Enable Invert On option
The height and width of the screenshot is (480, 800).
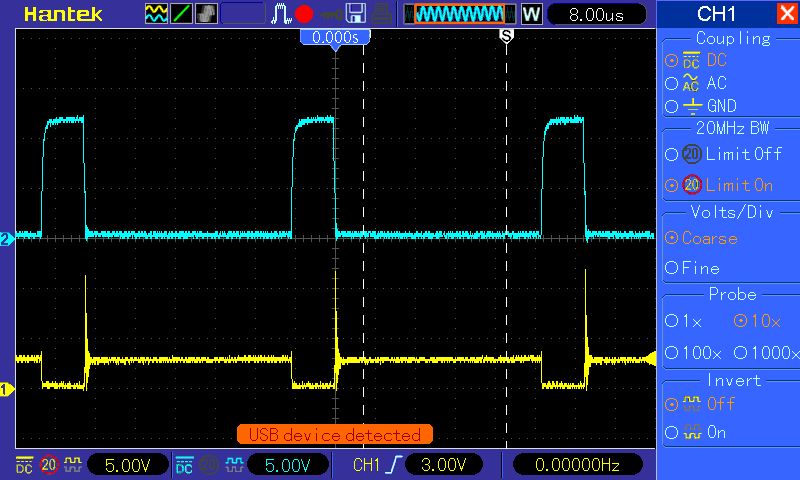click(x=671, y=433)
